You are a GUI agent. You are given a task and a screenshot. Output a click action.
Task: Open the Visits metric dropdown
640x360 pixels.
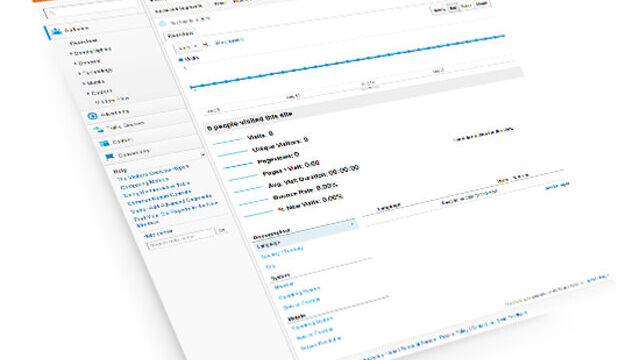188,47
